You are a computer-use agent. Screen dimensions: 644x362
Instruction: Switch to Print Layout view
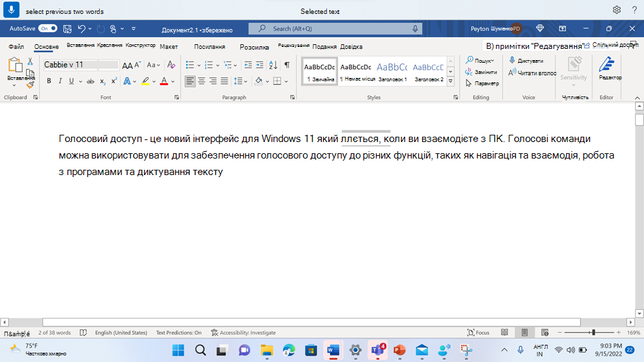524,333
